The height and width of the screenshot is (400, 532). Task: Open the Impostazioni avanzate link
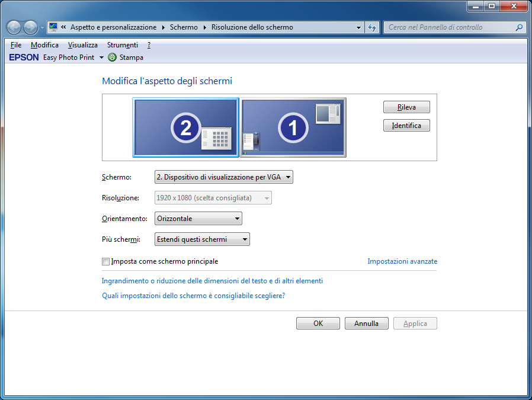pyautogui.click(x=402, y=261)
